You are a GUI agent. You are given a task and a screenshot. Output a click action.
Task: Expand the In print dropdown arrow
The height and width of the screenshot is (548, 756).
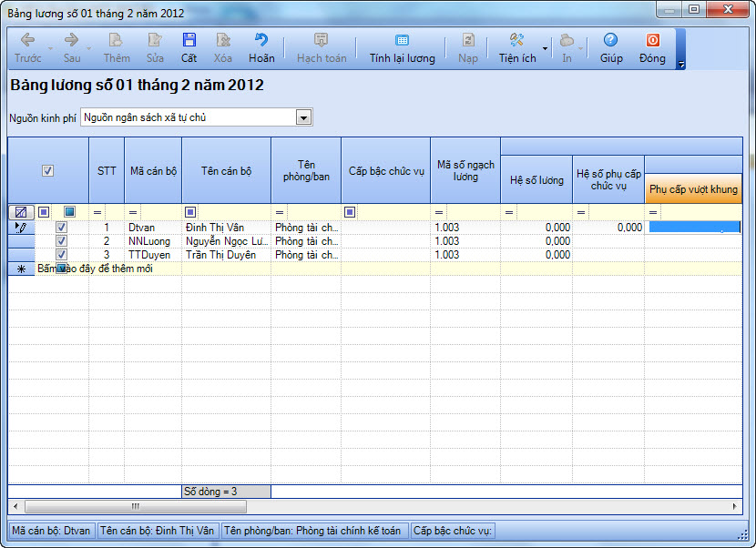coord(580,48)
